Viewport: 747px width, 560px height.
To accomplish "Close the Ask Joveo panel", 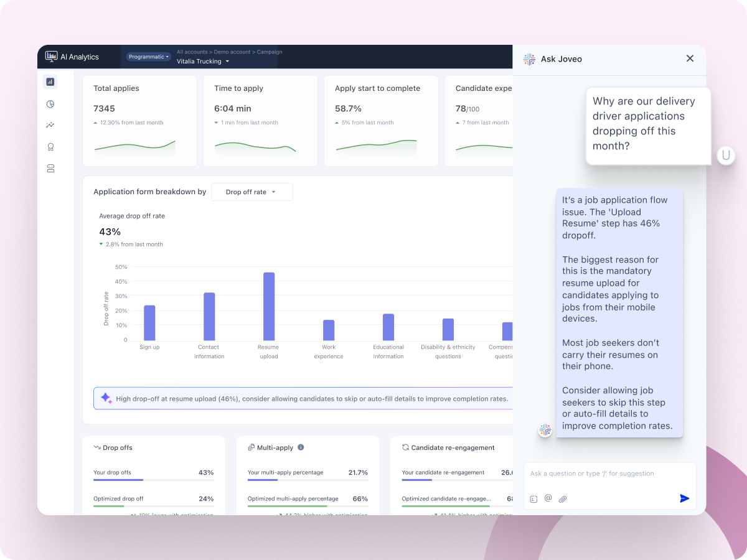I will (x=690, y=58).
